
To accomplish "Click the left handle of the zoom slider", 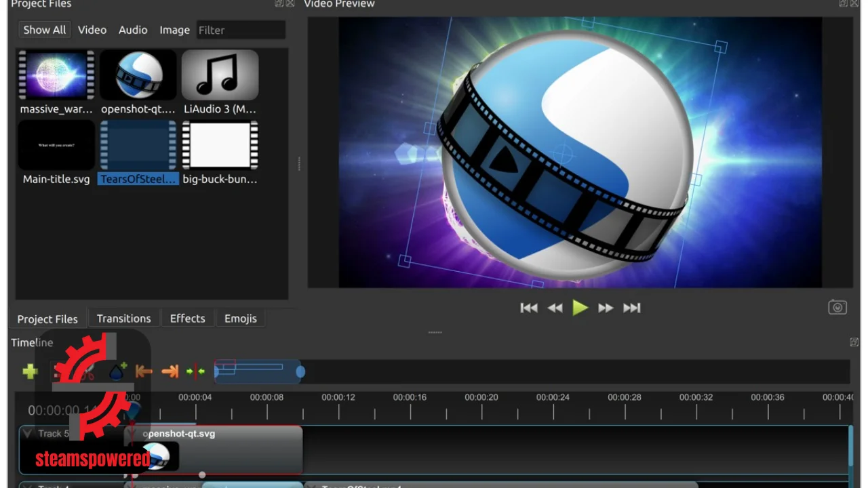I will tap(216, 371).
